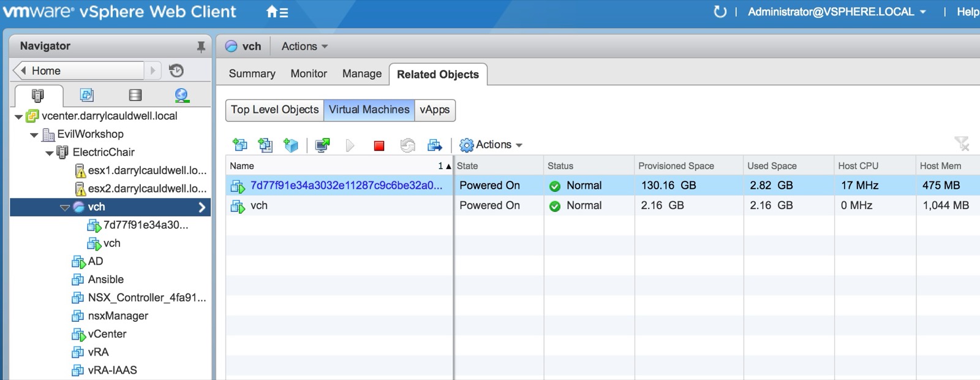980x380 pixels.
Task: Select the AD virtual machine in tree
Action: [96, 261]
